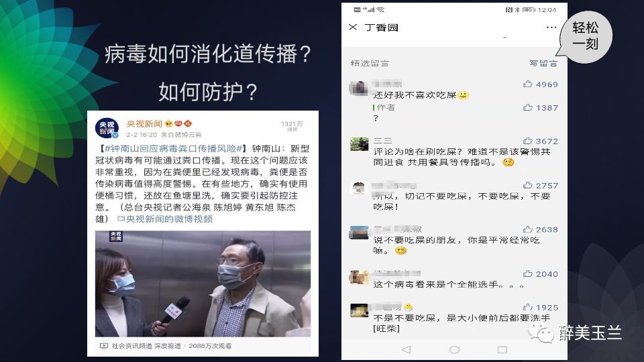This screenshot has width=644, height=362.
Task: Like the comment with 3672 likes
Action: pyautogui.click(x=528, y=141)
